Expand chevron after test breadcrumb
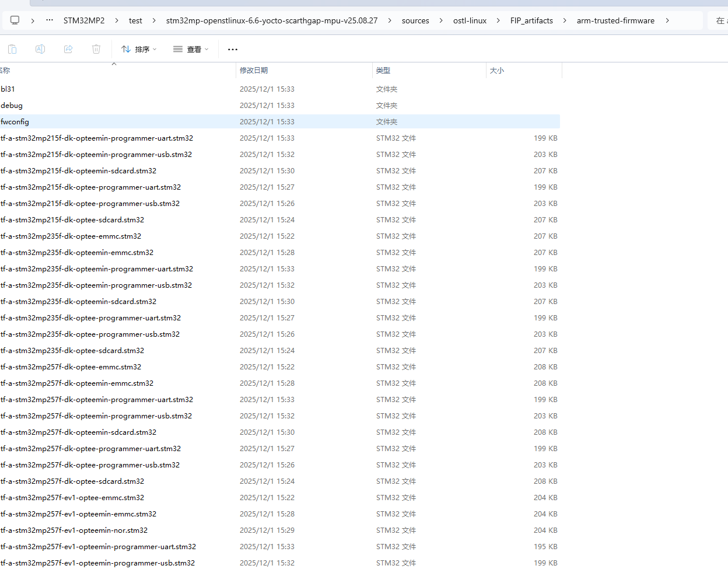The height and width of the screenshot is (583, 728). click(x=153, y=20)
